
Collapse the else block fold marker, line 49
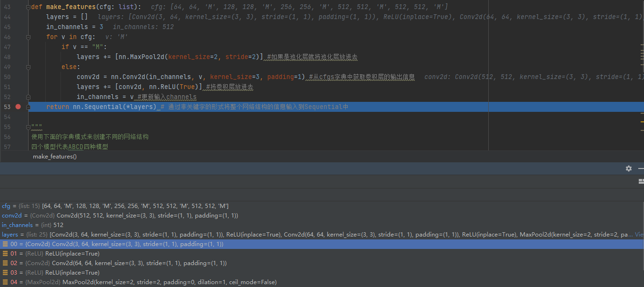point(29,67)
